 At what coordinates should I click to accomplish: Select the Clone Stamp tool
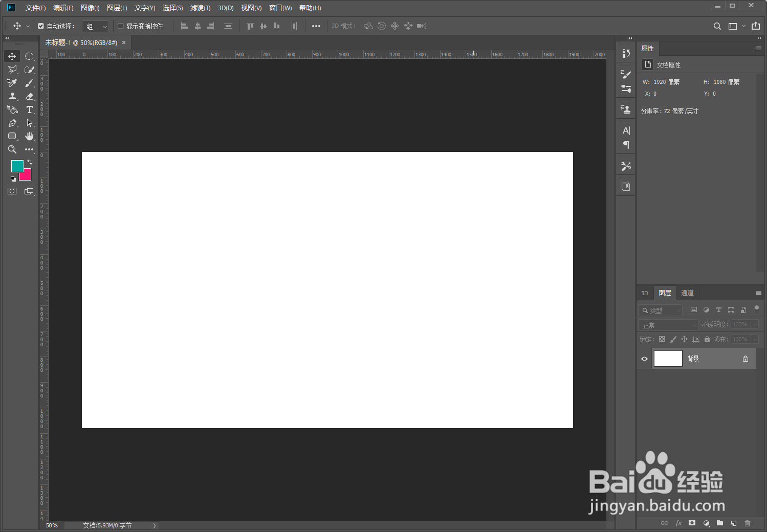(12, 96)
